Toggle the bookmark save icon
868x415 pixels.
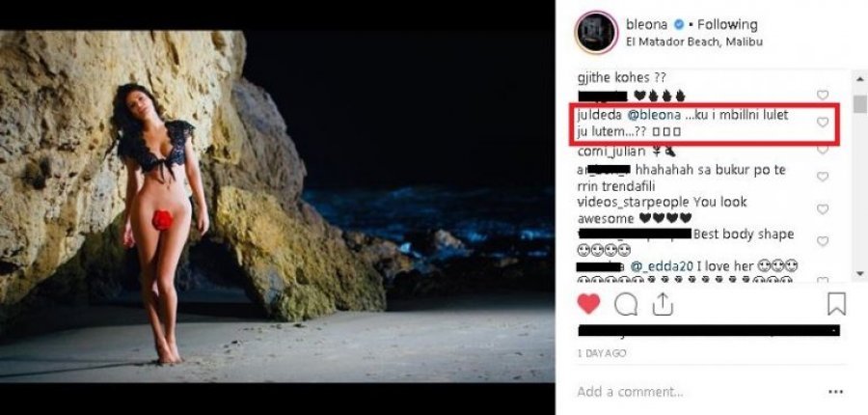[836, 304]
